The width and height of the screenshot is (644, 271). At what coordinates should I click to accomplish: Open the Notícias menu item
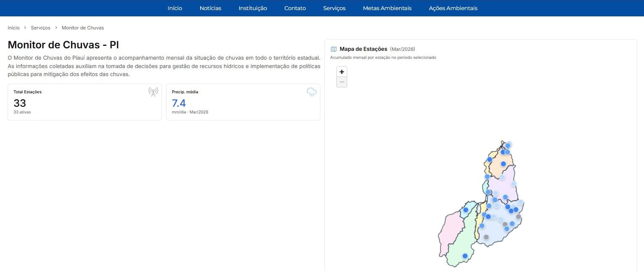click(x=210, y=8)
